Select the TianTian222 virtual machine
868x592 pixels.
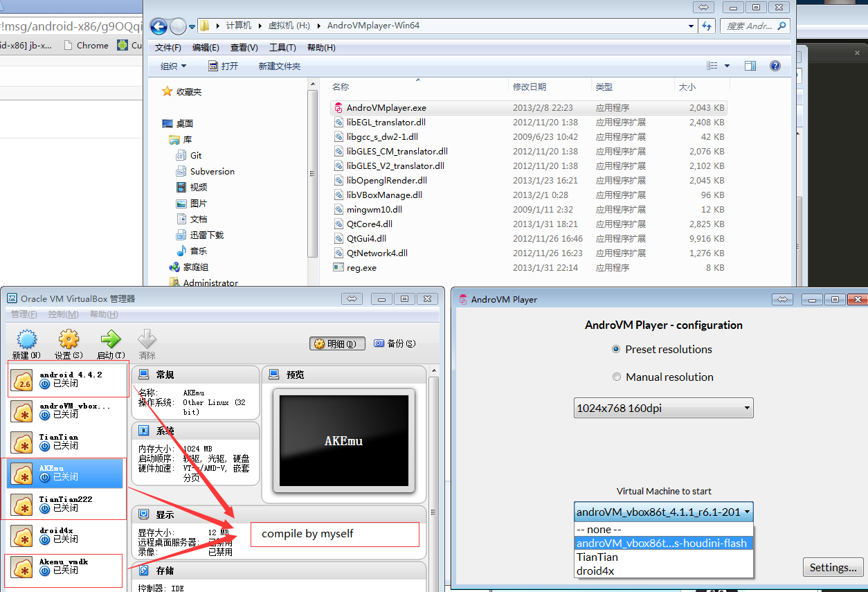[x=65, y=503]
